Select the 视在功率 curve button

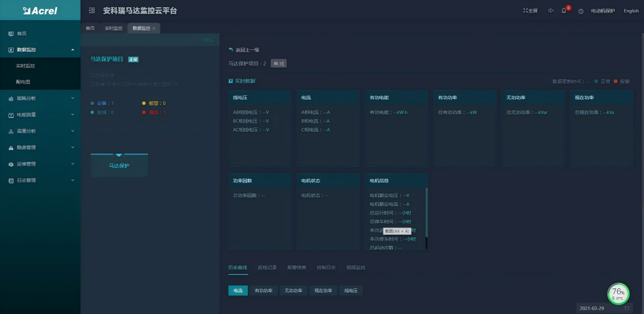pyautogui.click(x=323, y=291)
